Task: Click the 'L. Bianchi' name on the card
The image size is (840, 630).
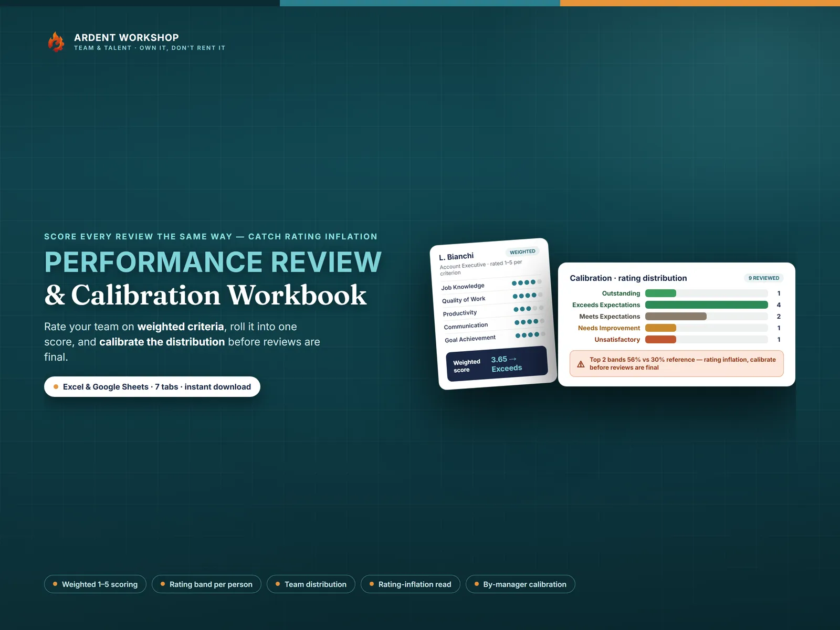Action: point(456,257)
